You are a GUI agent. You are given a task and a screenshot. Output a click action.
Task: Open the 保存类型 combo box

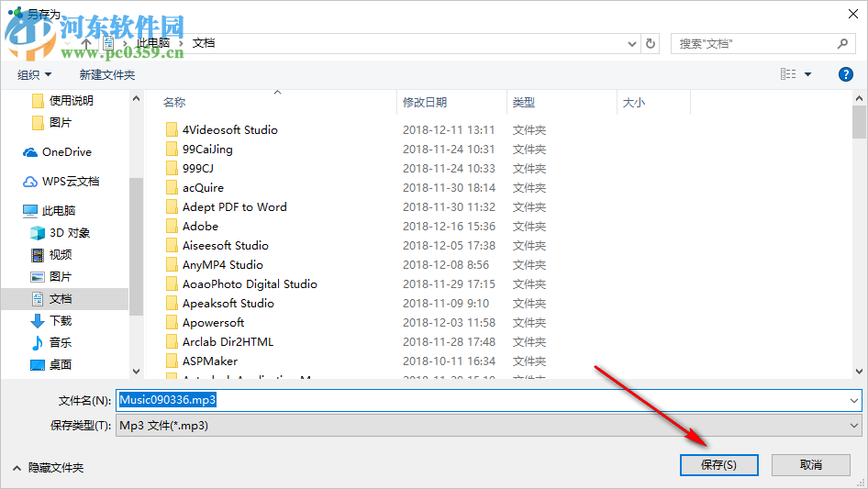488,426
